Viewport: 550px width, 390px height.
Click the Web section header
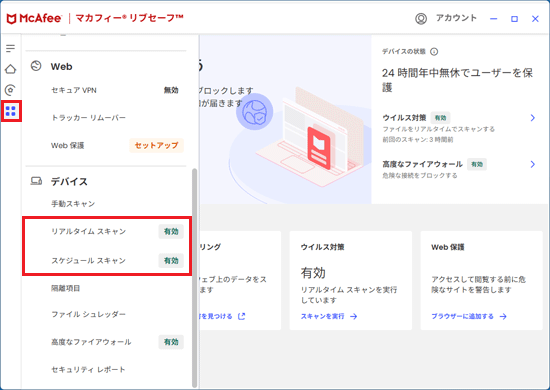(61, 66)
